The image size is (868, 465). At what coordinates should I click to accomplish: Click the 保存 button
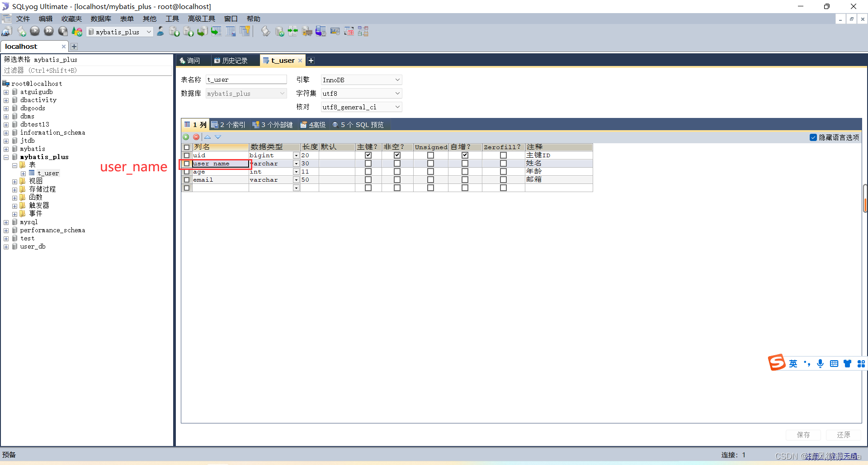pos(803,435)
